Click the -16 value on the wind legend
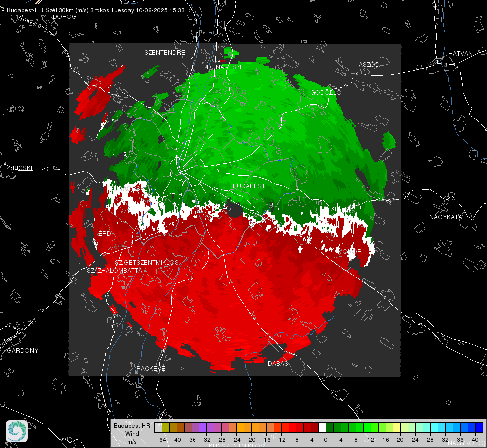 (x=266, y=440)
